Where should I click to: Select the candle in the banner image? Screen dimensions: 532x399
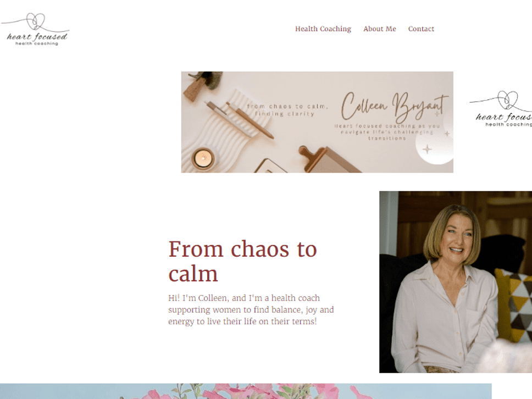point(203,158)
